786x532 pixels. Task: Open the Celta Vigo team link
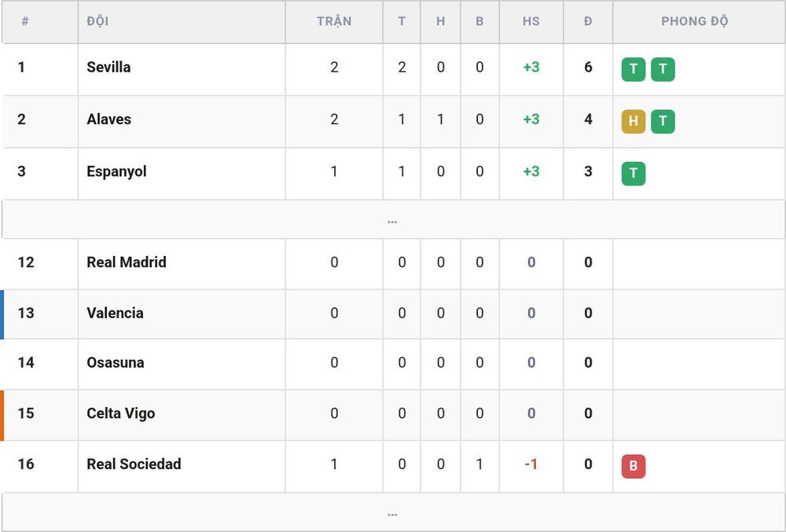(x=120, y=413)
